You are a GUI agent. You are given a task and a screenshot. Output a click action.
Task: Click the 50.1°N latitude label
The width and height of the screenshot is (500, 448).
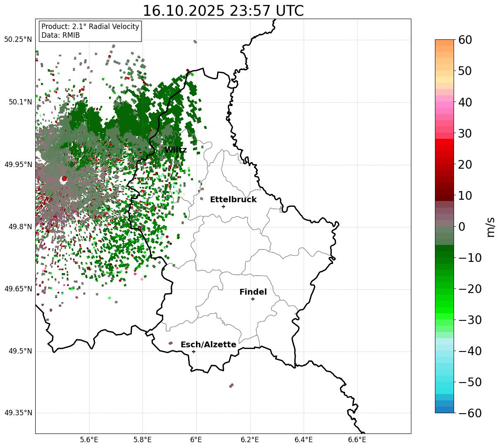20,102
